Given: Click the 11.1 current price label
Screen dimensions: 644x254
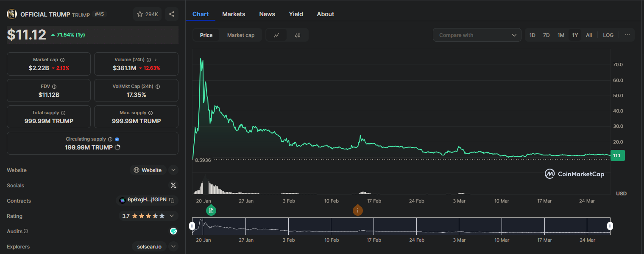Looking at the screenshot, I should click(x=617, y=155).
